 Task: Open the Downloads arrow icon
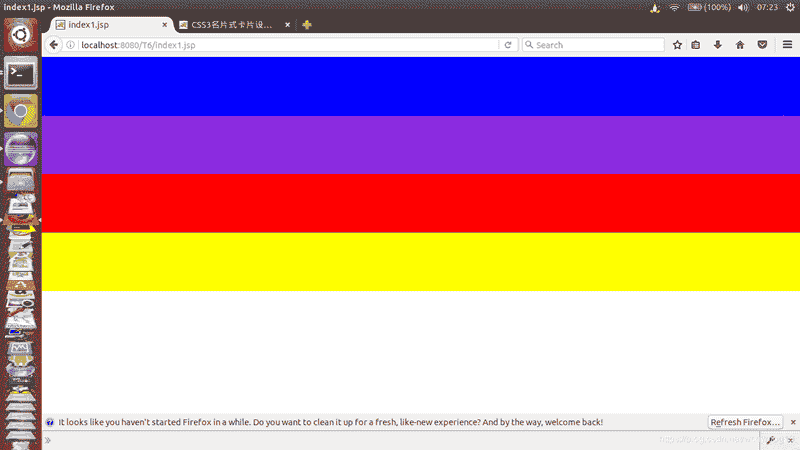tap(717, 45)
